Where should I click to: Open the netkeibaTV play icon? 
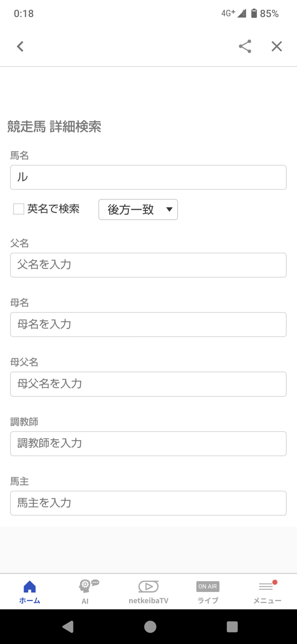[x=148, y=586]
